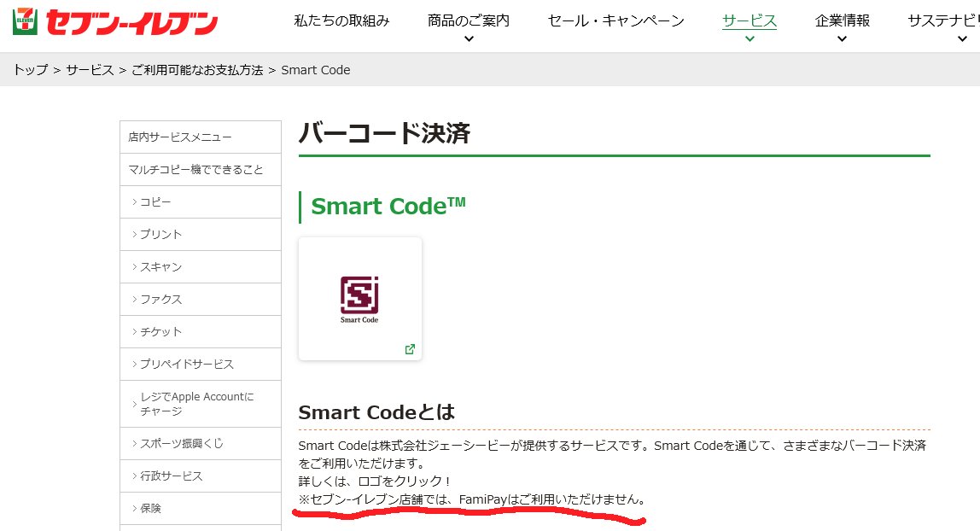
Task: Select チケット in the sidebar
Action: point(201,332)
